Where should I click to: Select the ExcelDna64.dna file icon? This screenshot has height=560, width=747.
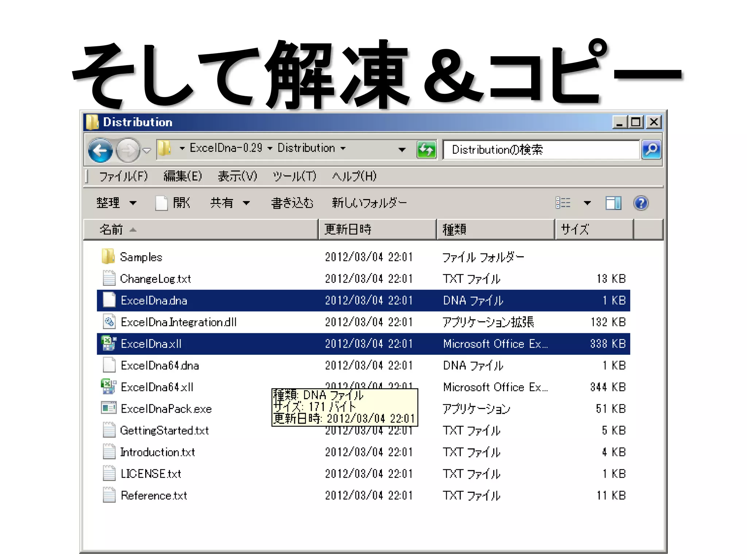click(109, 365)
